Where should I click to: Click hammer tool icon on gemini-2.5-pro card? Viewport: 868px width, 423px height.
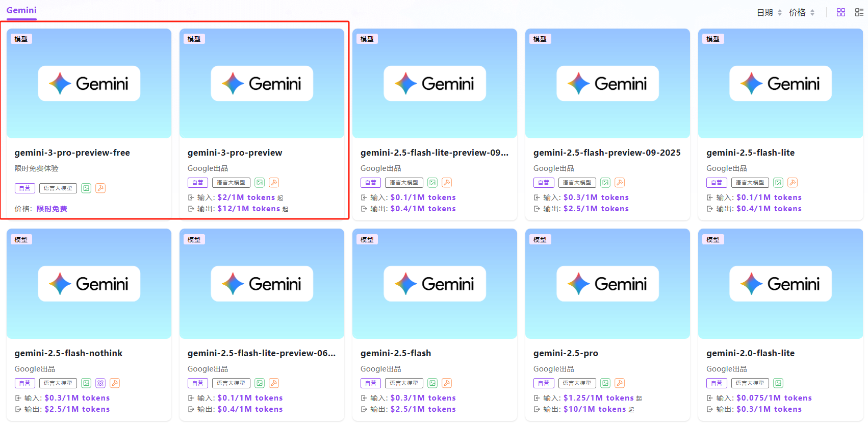pos(620,383)
